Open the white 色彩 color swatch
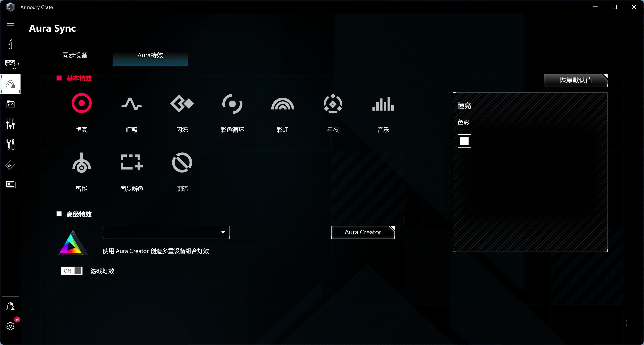Viewport: 644px width, 345px height. [x=464, y=141]
